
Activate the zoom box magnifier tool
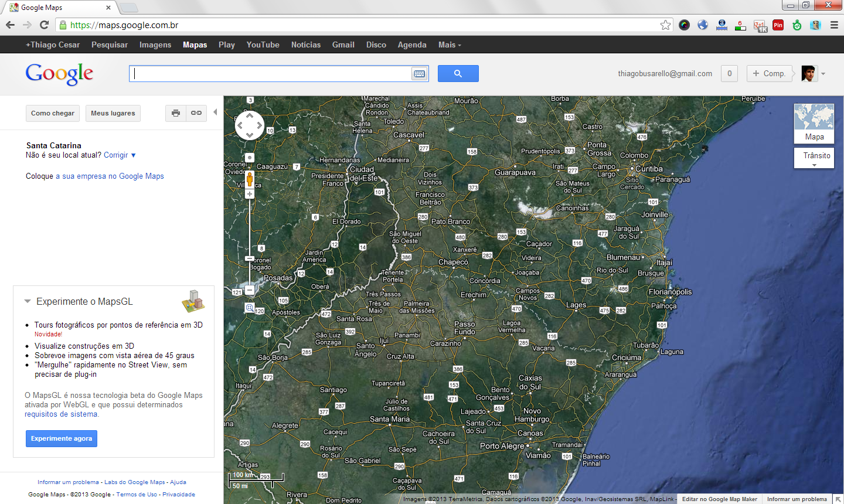pyautogui.click(x=250, y=308)
